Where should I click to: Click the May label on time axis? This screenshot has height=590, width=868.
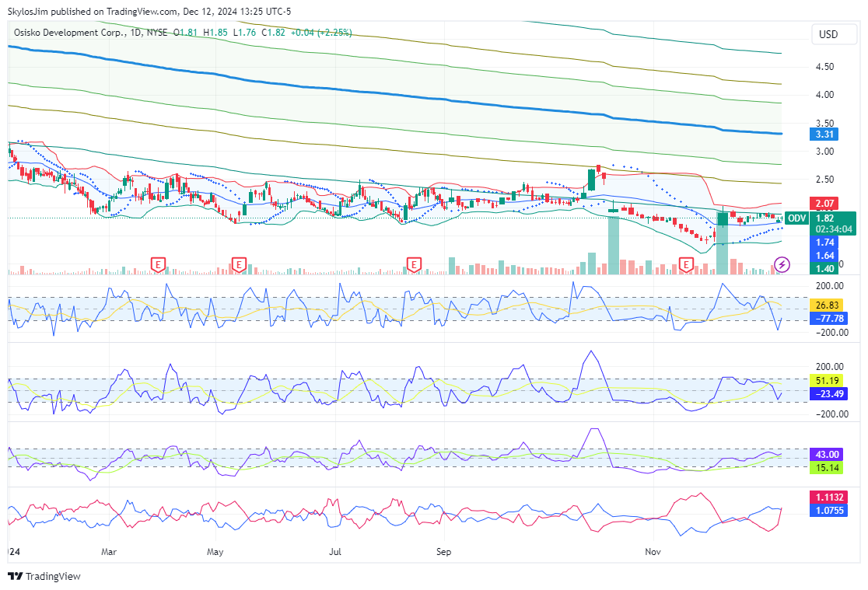(215, 552)
